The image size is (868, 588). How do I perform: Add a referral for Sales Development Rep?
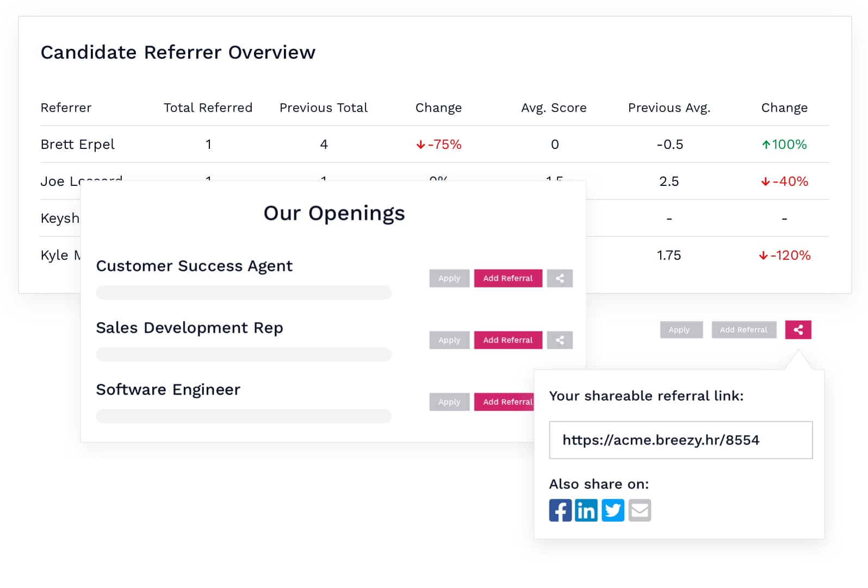(508, 340)
